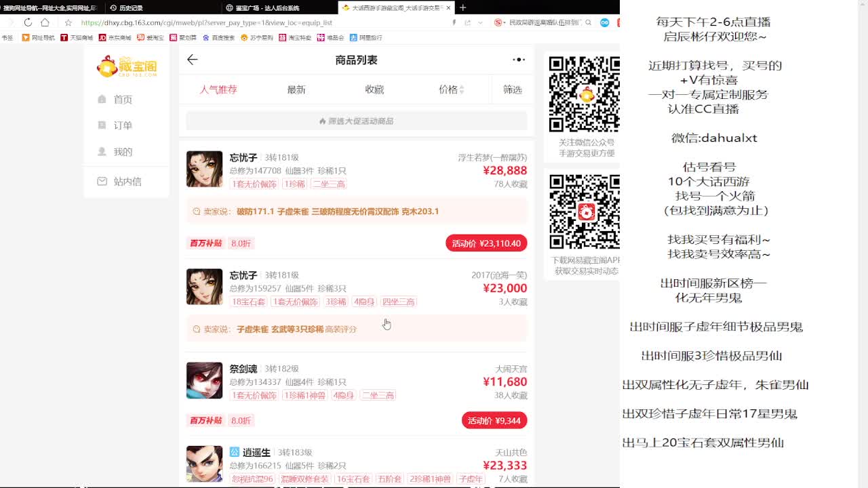The width and height of the screenshot is (868, 488).
Task: Click the 藏宝阁 app download QR code
Action: [584, 211]
